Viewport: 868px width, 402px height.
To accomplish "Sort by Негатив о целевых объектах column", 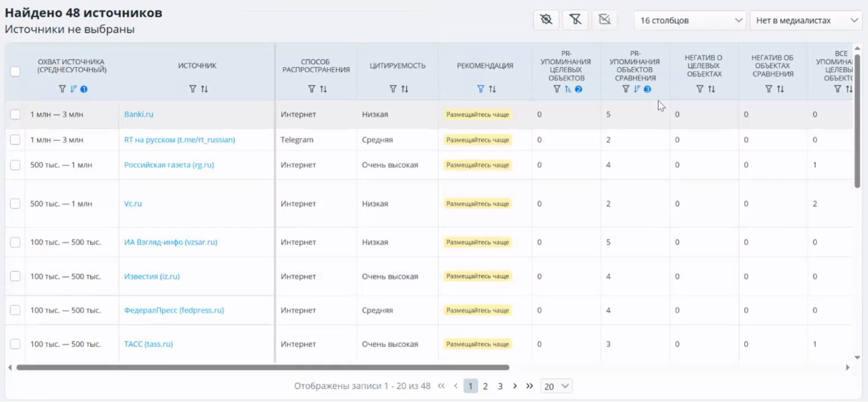I will 711,89.
